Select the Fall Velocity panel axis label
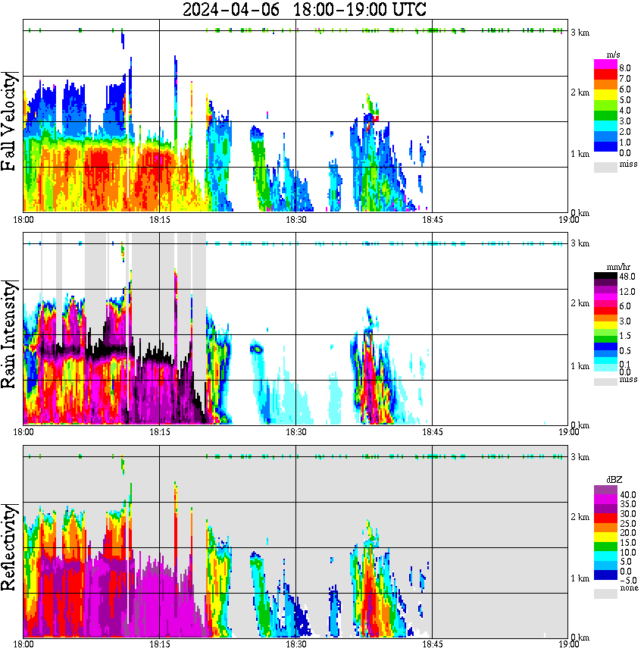Image resolution: width=644 pixels, height=658 pixels. (9, 121)
